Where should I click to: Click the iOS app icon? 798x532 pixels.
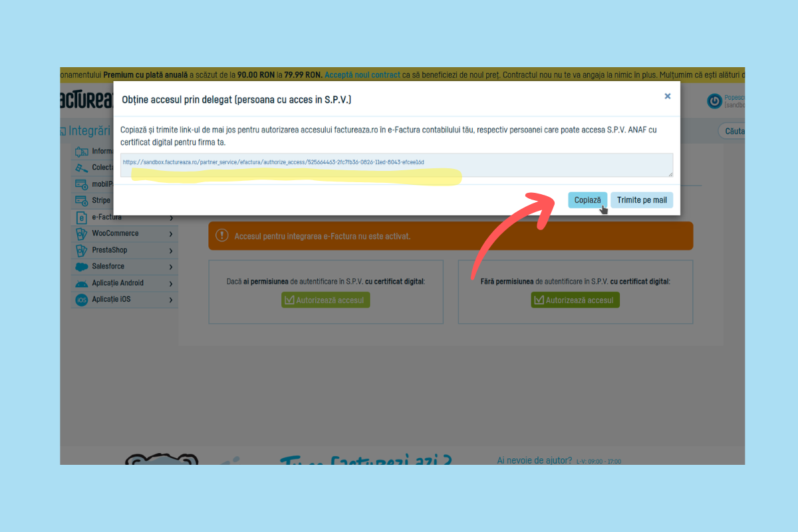click(82, 300)
